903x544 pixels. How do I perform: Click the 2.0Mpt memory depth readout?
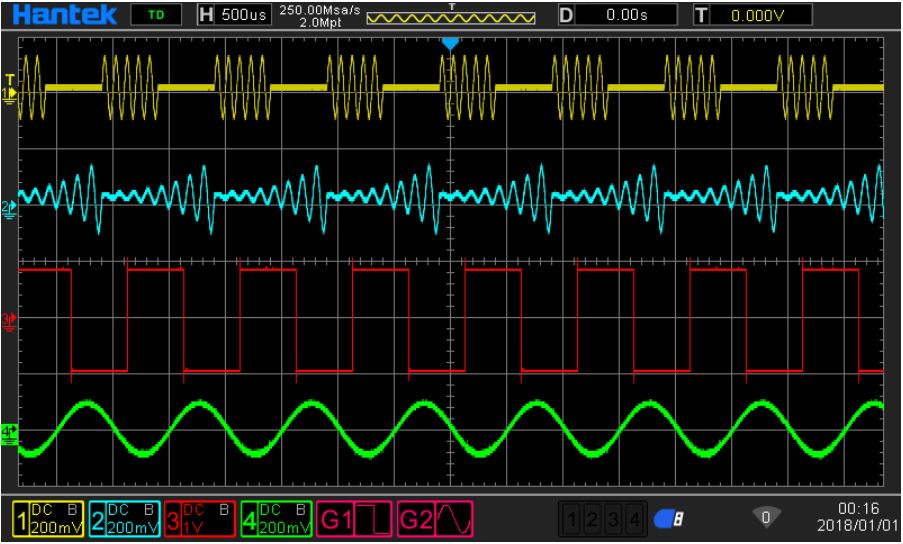point(320,22)
